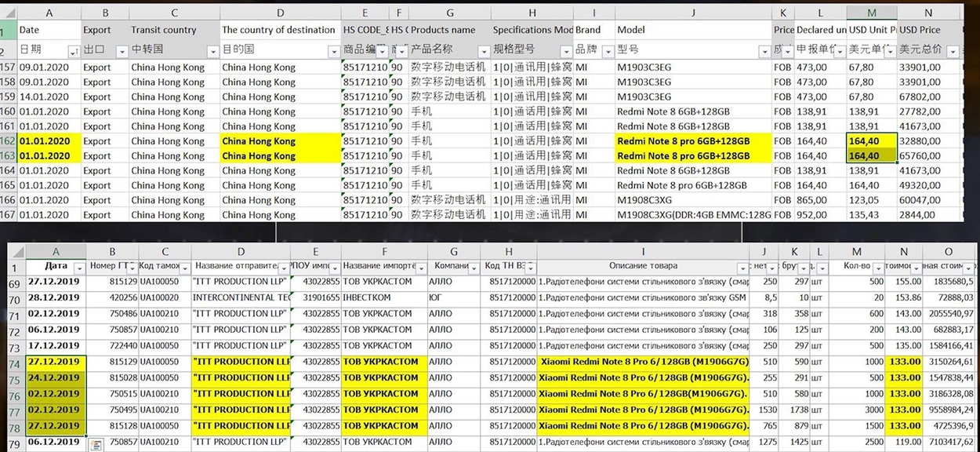Viewport: 980px width, 452px height.
Task: Click the Products name header cell
Action: click(x=449, y=30)
